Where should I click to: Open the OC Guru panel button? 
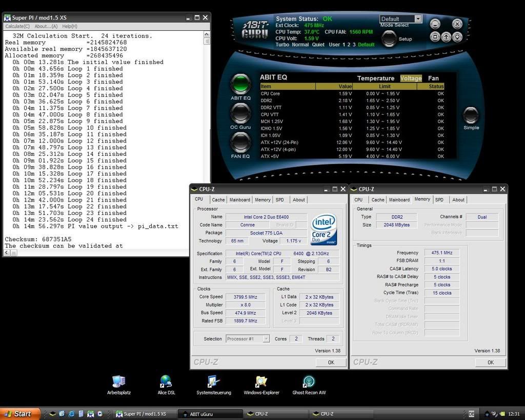(240, 113)
